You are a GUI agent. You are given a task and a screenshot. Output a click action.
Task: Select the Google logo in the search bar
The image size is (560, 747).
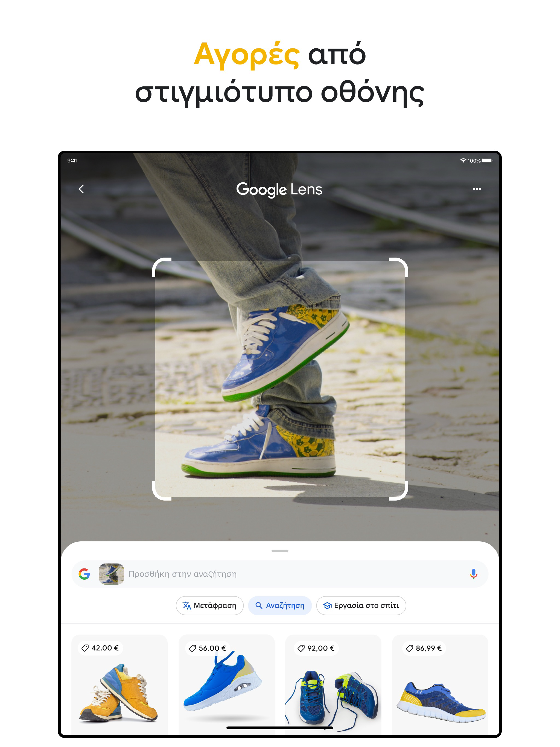84,573
